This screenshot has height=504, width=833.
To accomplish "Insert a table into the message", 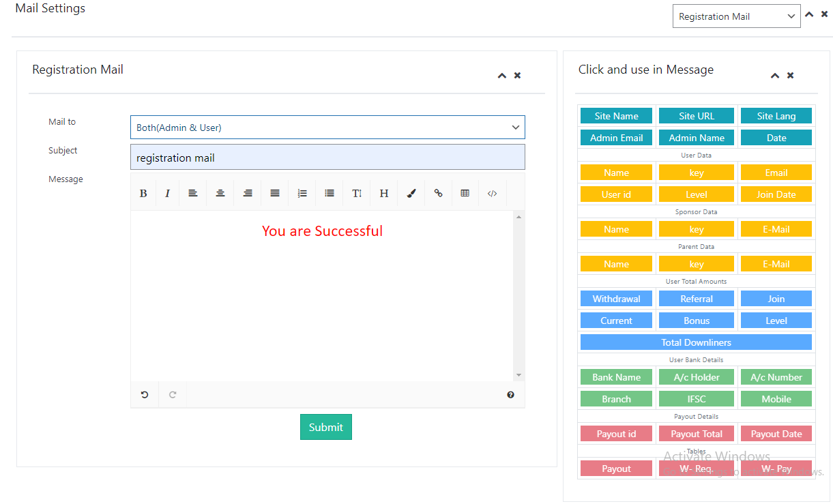I will pos(465,193).
